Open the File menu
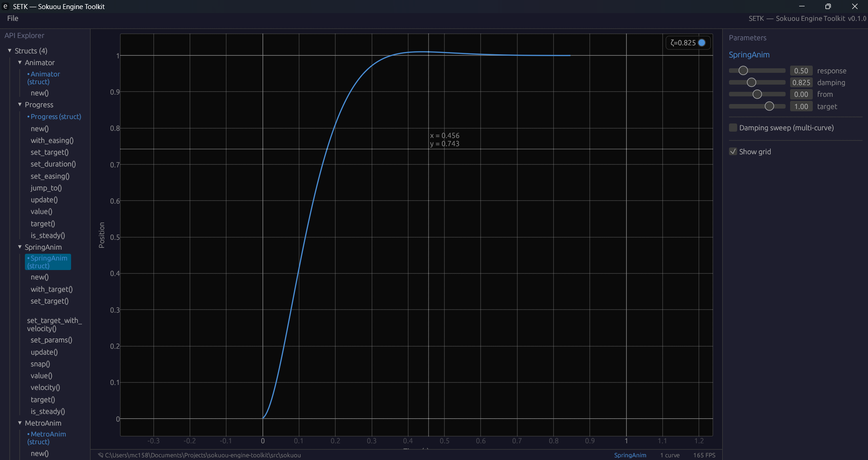The height and width of the screenshot is (460, 868). 13,19
